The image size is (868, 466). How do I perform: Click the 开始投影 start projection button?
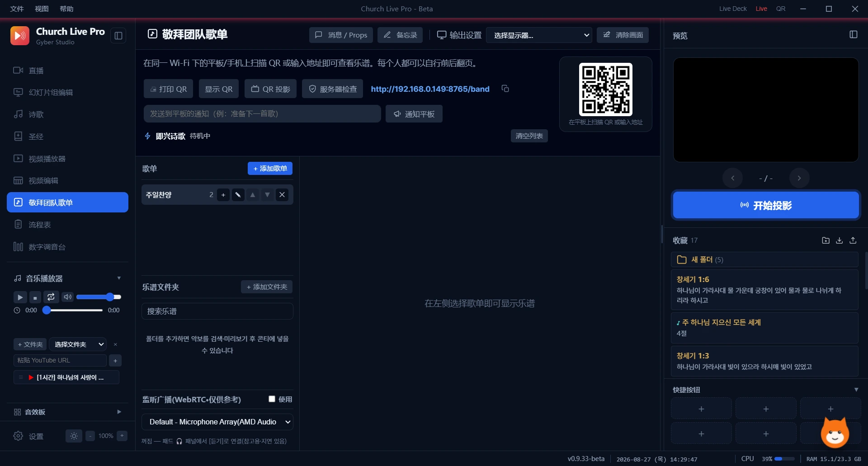tap(766, 205)
